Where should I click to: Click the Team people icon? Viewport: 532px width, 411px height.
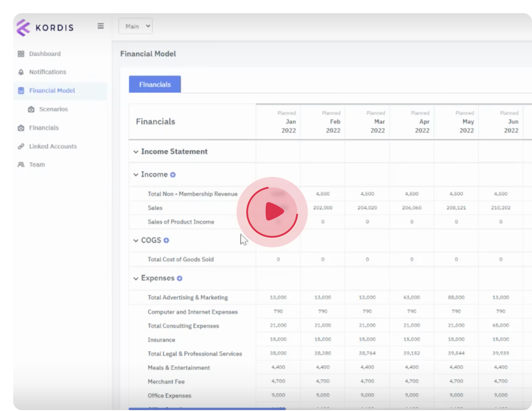pyautogui.click(x=21, y=165)
